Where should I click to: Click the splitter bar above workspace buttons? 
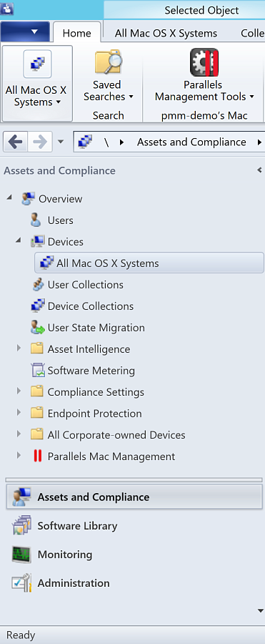click(x=134, y=479)
